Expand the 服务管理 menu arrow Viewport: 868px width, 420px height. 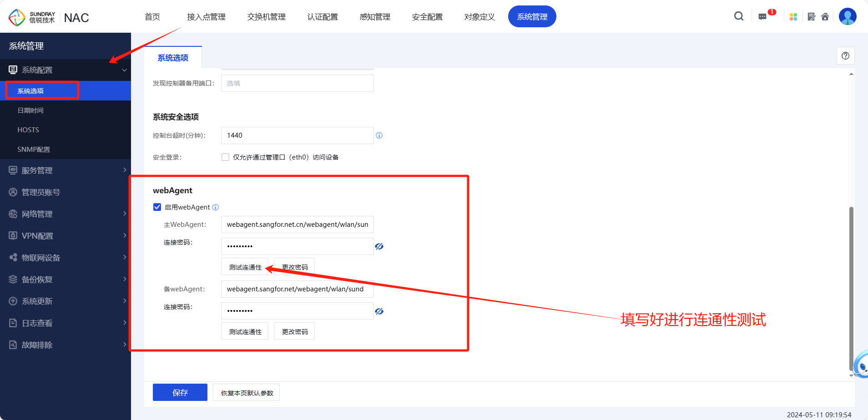click(125, 170)
